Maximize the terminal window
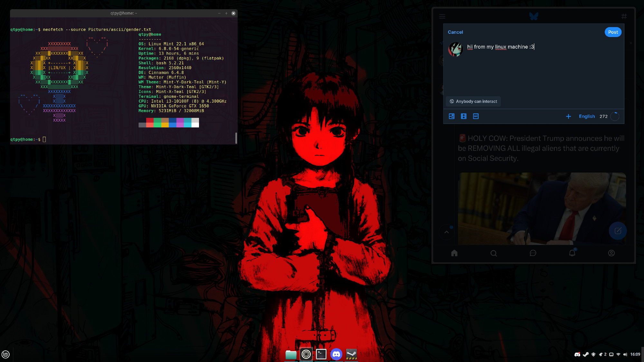Screen dimensions: 644x362 click(x=226, y=13)
